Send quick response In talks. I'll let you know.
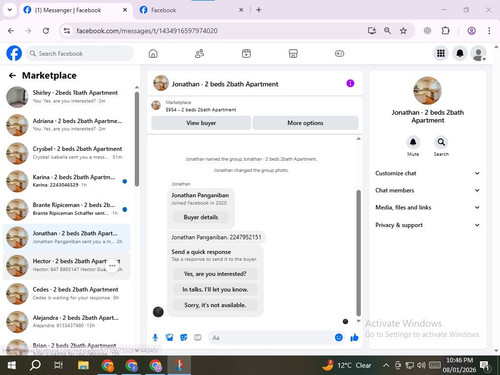 [215, 289]
